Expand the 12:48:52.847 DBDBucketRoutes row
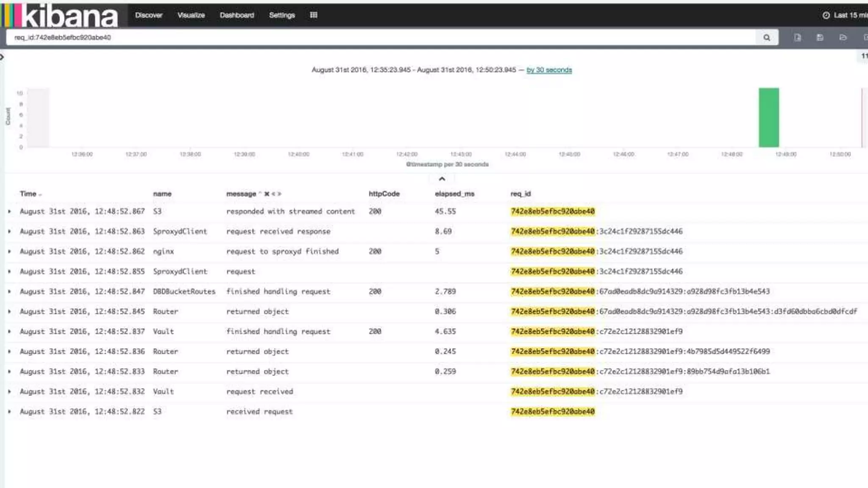868x488 pixels. click(x=9, y=291)
